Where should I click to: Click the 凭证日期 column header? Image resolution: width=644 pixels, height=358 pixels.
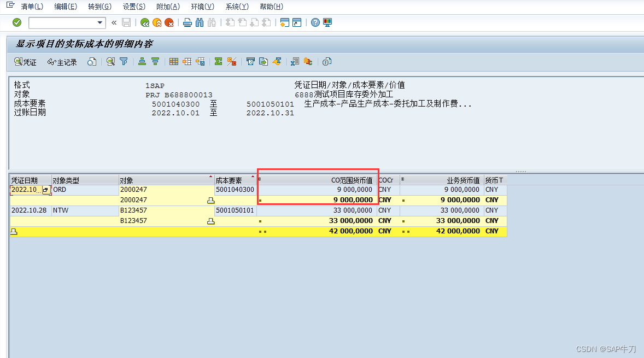pyautogui.click(x=31, y=180)
